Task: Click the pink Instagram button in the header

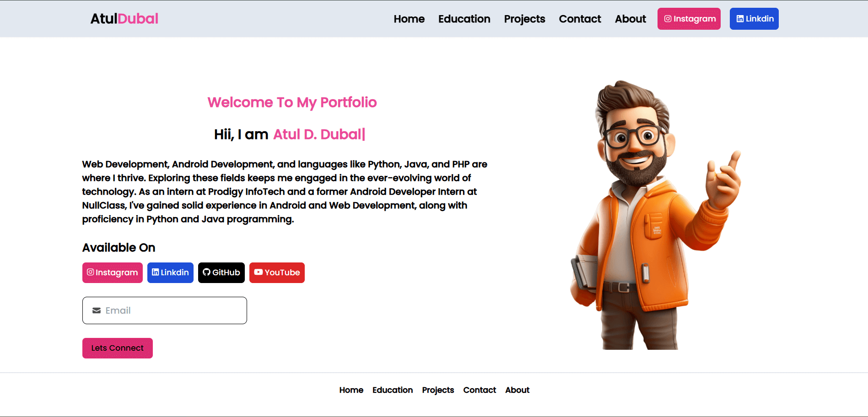Action: click(x=689, y=19)
